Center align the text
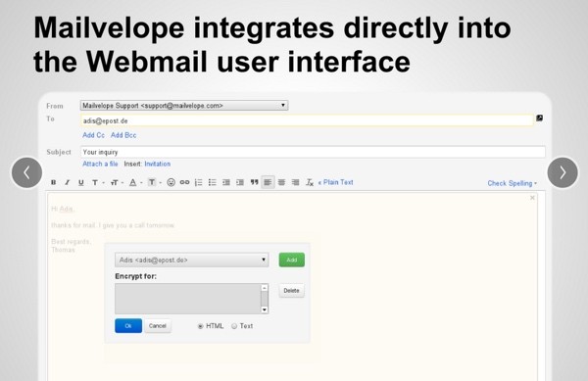The width and height of the screenshot is (588, 381). [x=281, y=182]
